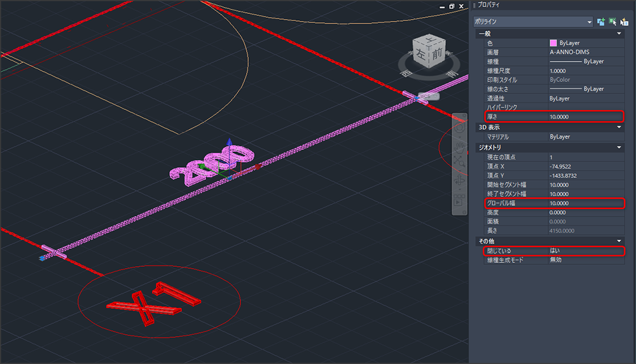
Task: Click the 西 compass label on ViewCube
Action: point(406,73)
